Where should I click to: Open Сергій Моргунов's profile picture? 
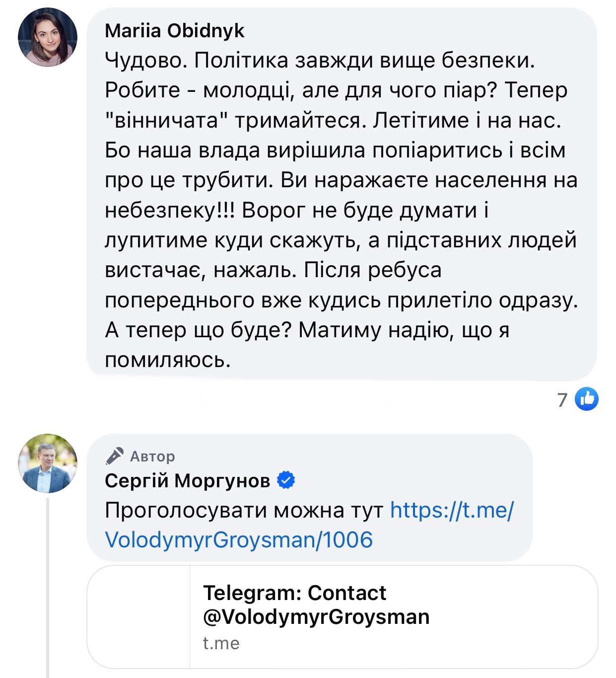click(48, 463)
